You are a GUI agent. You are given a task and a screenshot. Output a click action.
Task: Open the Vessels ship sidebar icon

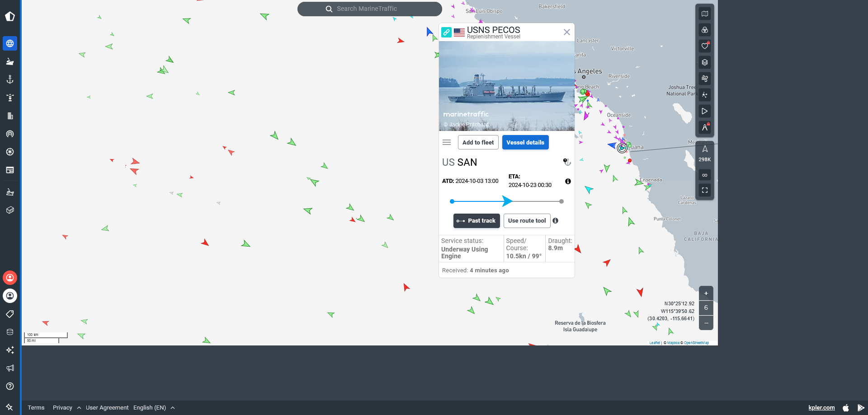pyautogui.click(x=10, y=61)
